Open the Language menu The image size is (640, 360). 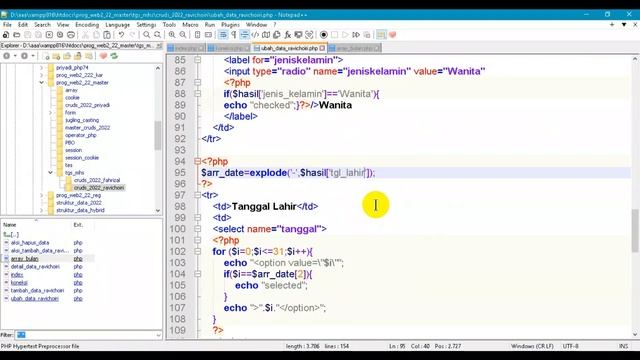click(117, 24)
